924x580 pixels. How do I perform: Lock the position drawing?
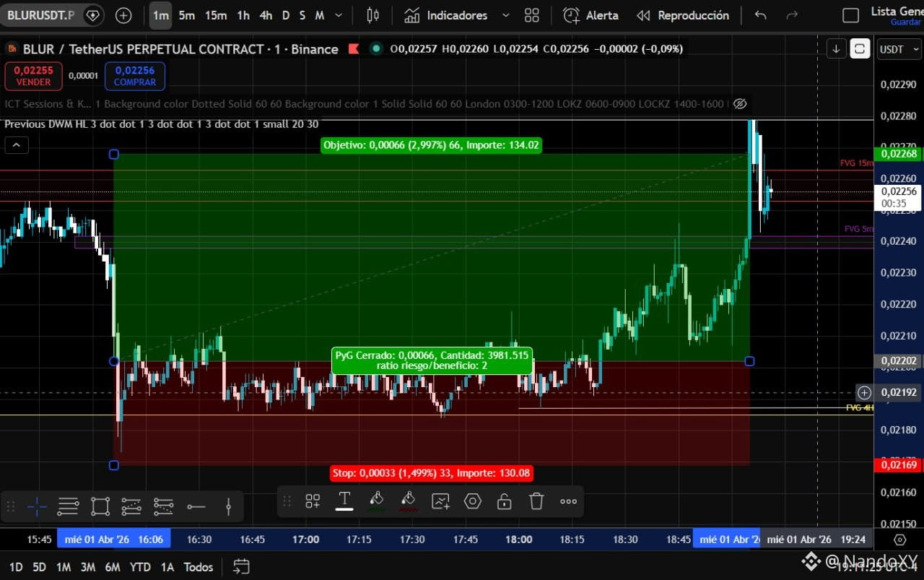coord(505,501)
